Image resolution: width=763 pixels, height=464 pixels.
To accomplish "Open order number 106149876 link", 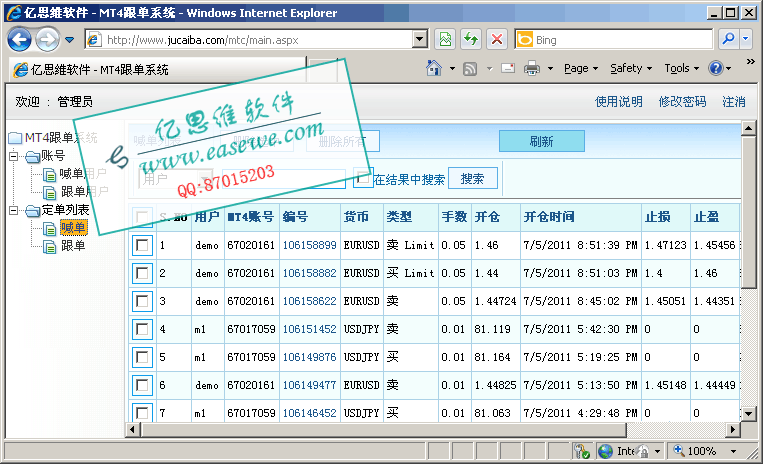I will [x=309, y=357].
